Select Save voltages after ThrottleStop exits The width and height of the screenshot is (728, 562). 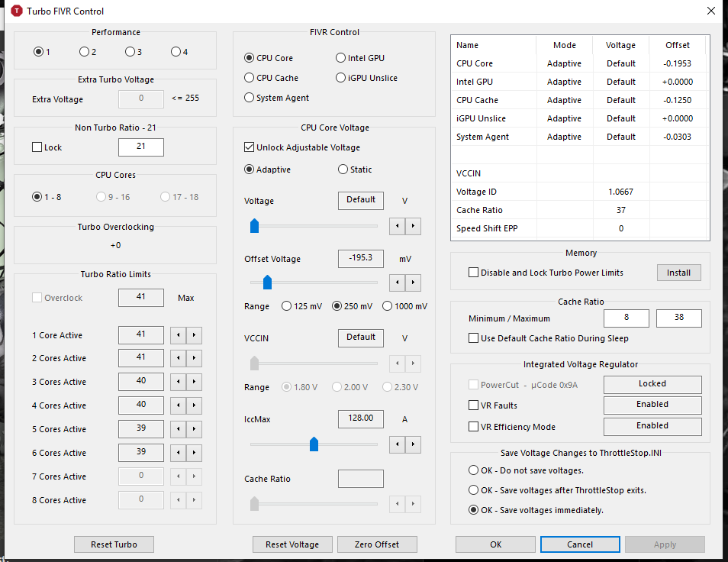557,490
